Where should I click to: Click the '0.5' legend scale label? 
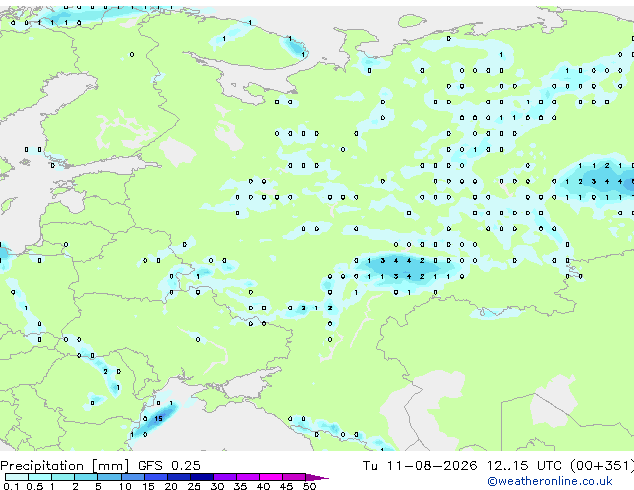click(35, 486)
